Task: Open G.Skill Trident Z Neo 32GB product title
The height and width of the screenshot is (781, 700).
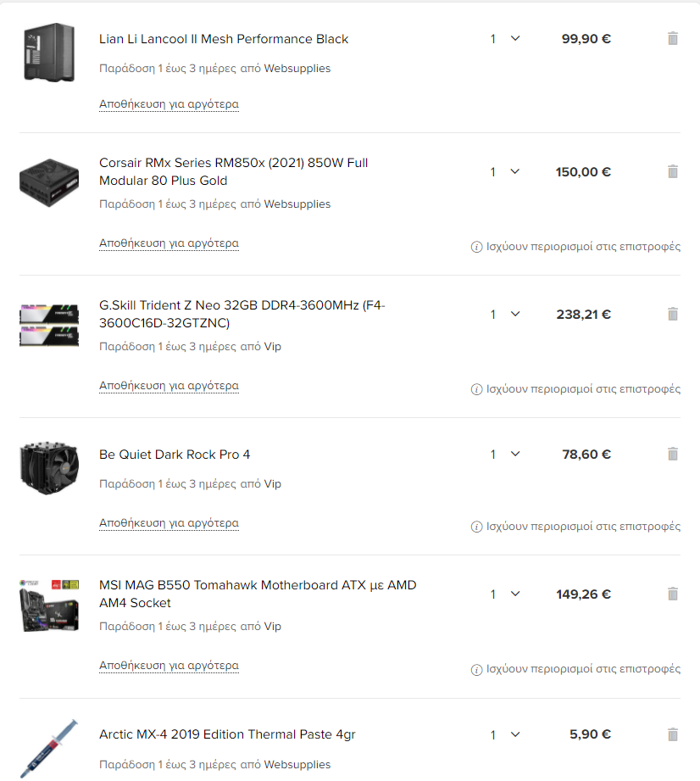Action: [x=242, y=314]
